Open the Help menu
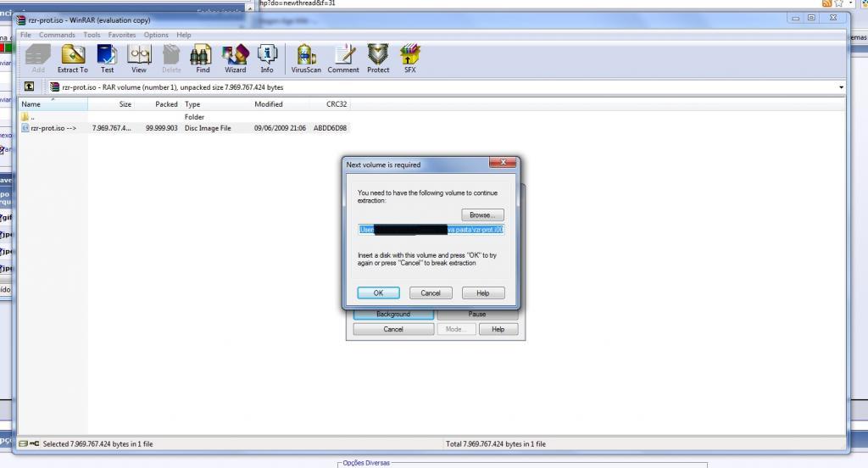The width and height of the screenshot is (868, 468). pos(184,35)
